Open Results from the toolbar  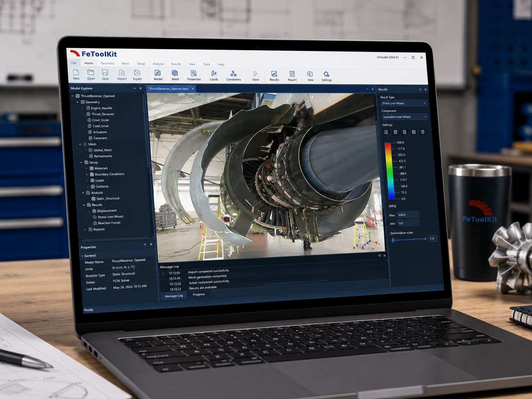click(274, 76)
